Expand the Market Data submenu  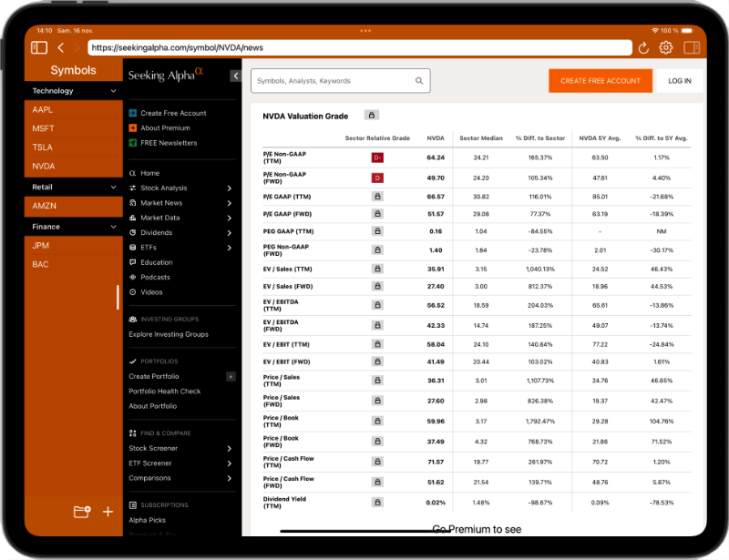(229, 218)
